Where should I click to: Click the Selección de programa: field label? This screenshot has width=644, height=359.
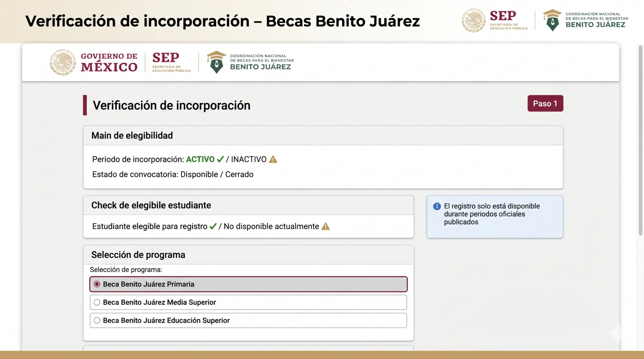(x=126, y=270)
